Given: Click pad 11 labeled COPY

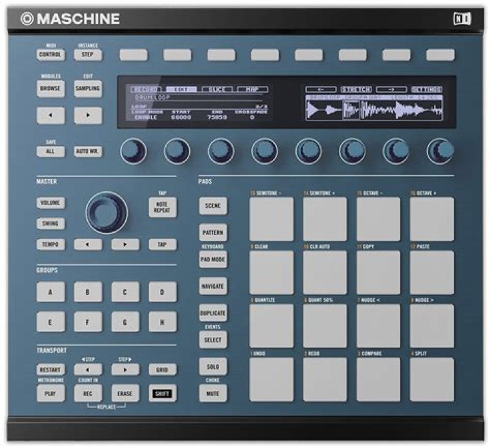Looking at the screenshot, I should (x=378, y=272).
